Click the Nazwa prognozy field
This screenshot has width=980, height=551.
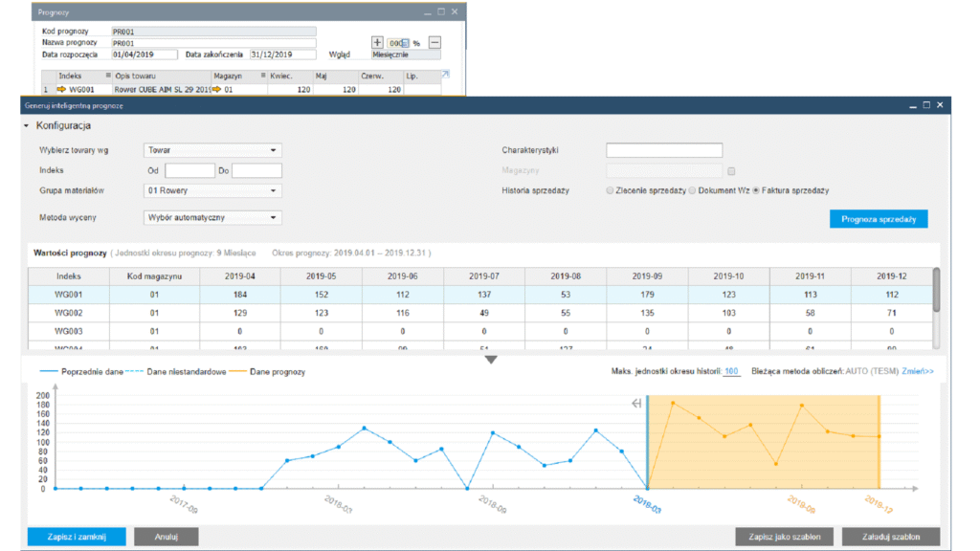213,43
